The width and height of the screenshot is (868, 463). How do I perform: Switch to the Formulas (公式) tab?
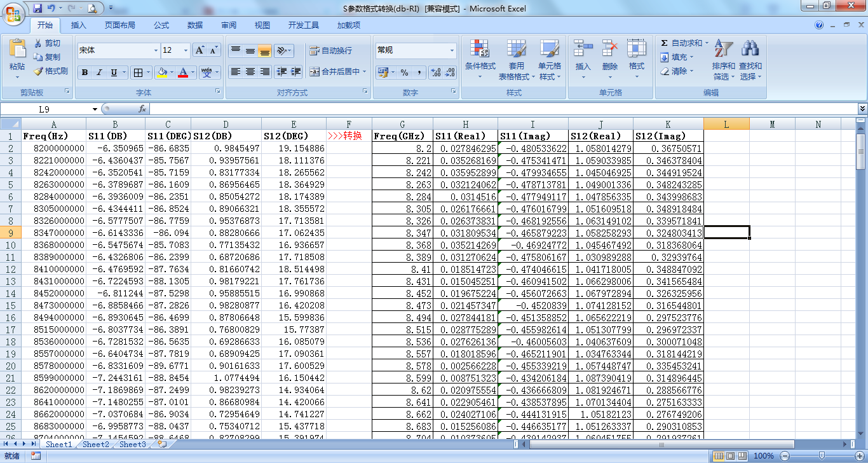(161, 25)
